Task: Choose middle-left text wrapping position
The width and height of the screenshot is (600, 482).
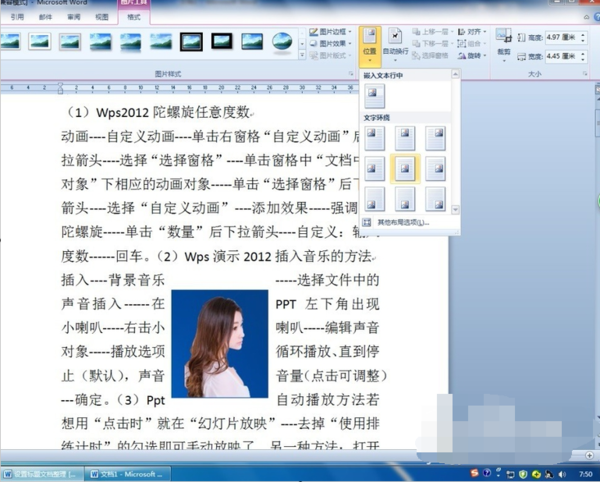Action: [374, 169]
